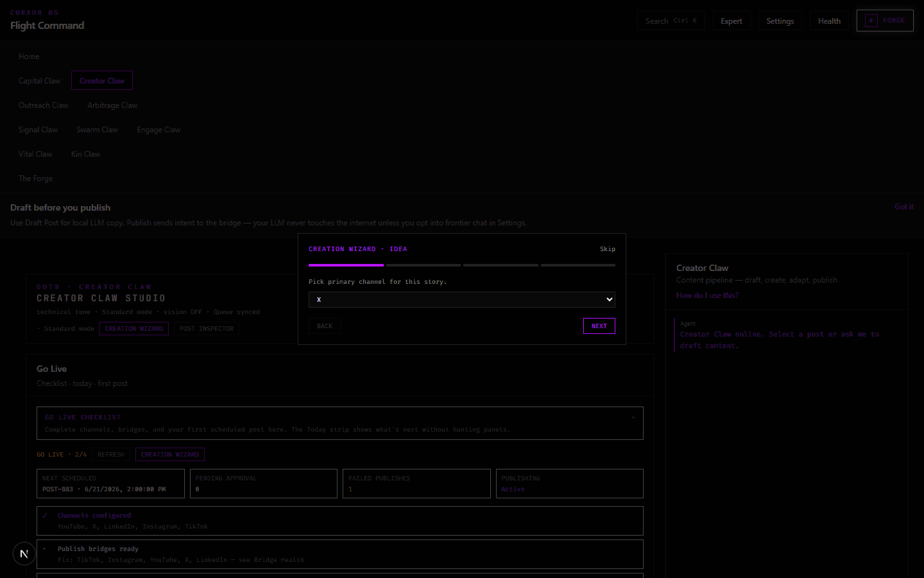Viewport: 924px width, 578px height.
Task: Select the Failed Publishes card
Action: 416,484
